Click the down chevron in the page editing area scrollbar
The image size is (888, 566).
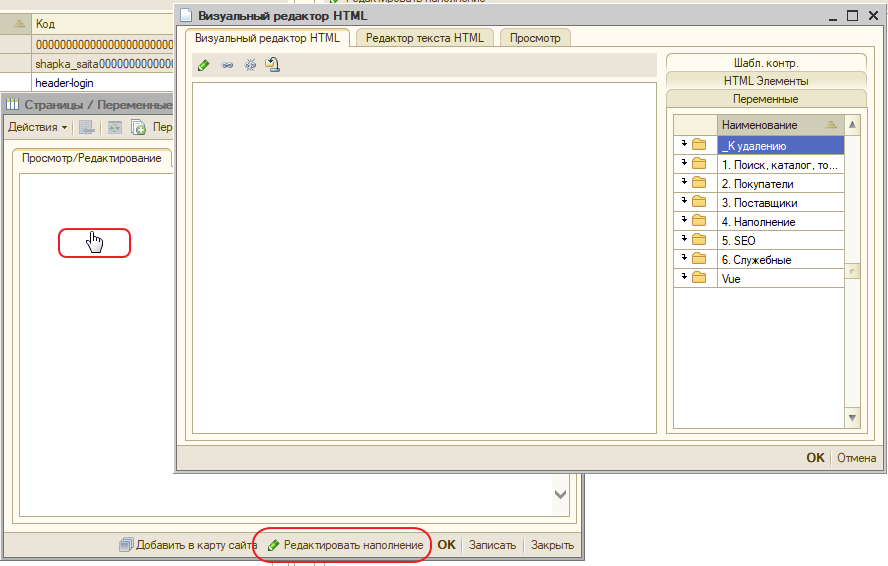pyautogui.click(x=561, y=494)
